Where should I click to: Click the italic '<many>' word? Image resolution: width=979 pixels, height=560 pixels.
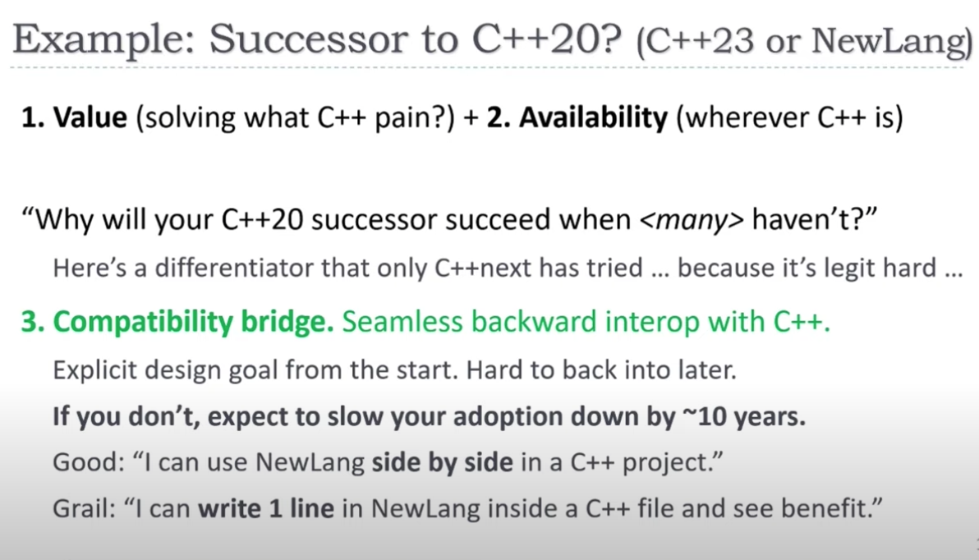coord(692,220)
